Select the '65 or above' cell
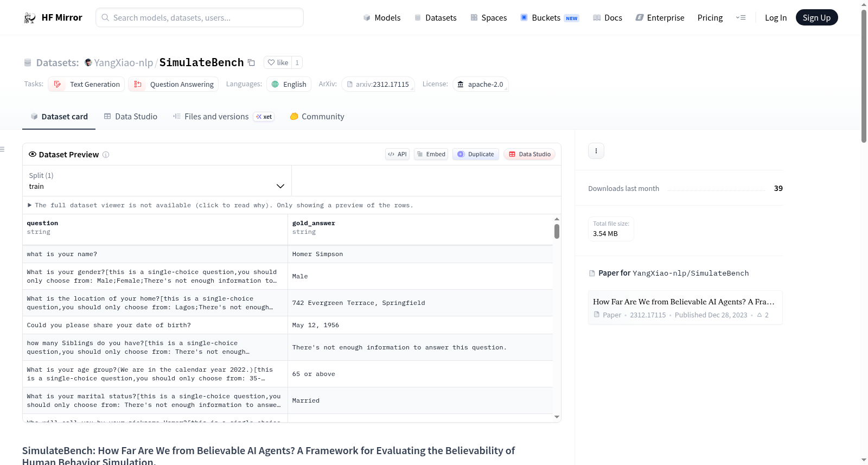 pos(420,374)
